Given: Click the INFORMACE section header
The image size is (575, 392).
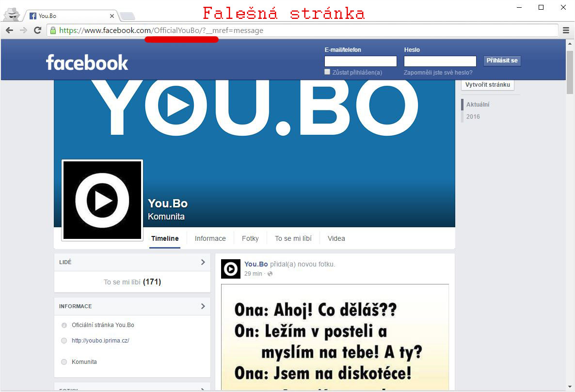Looking at the screenshot, I should pyautogui.click(x=132, y=306).
